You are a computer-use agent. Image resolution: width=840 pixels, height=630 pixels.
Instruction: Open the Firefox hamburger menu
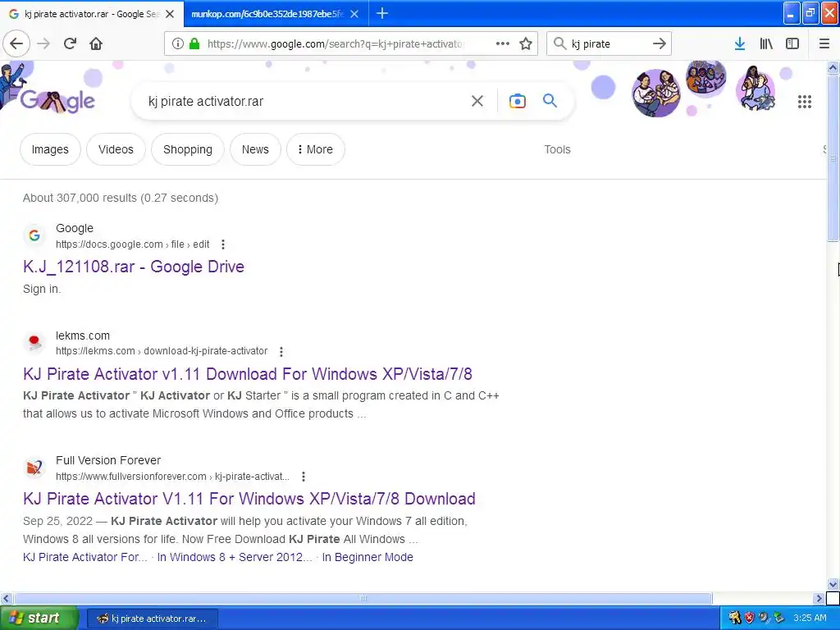coord(824,43)
